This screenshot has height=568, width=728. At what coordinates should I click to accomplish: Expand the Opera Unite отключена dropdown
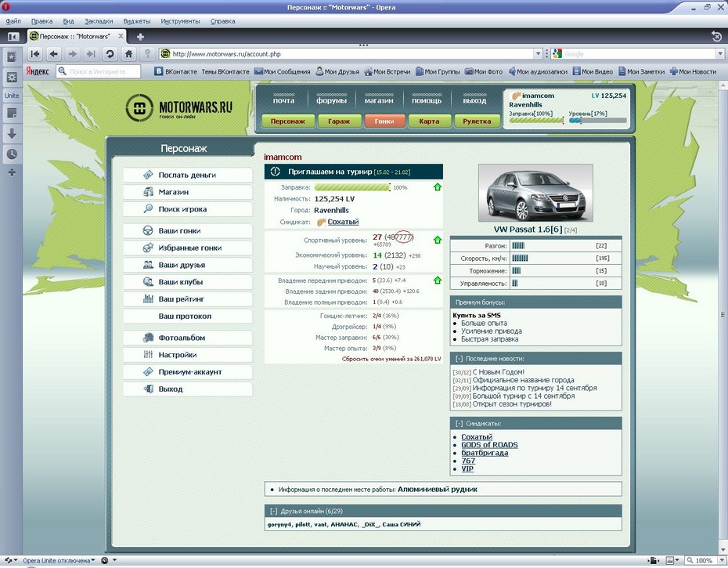(x=93, y=561)
